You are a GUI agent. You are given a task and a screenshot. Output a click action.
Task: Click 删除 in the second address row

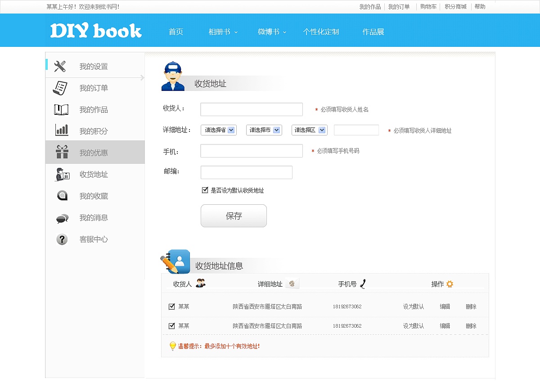(x=471, y=326)
